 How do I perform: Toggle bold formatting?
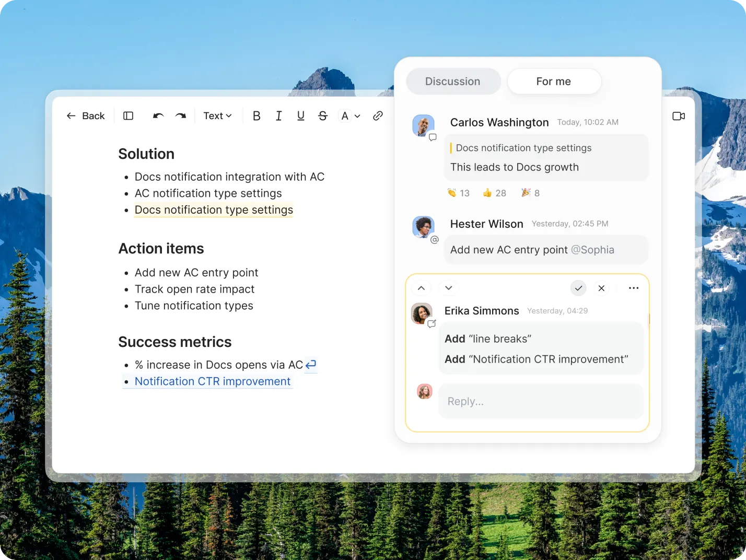tap(257, 116)
